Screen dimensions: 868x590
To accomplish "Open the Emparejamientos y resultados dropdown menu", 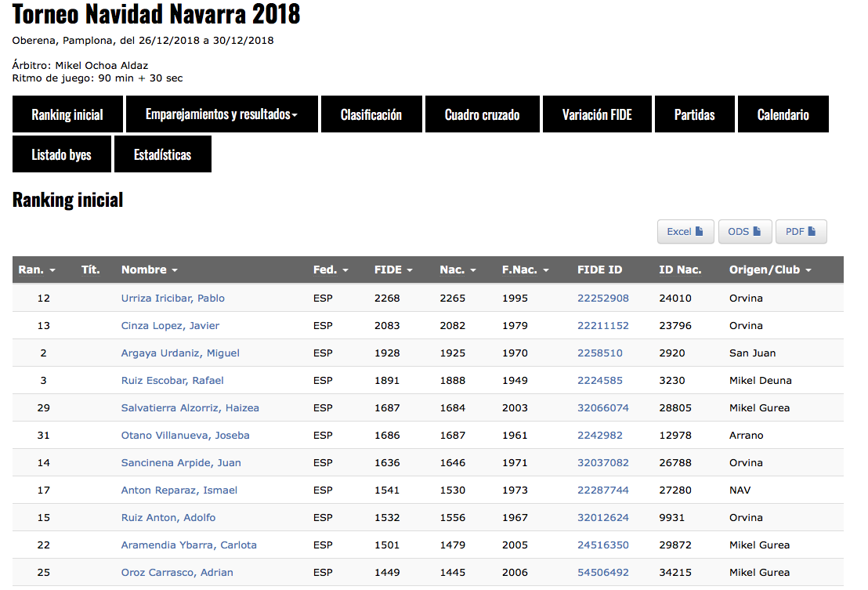I will 220,114.
